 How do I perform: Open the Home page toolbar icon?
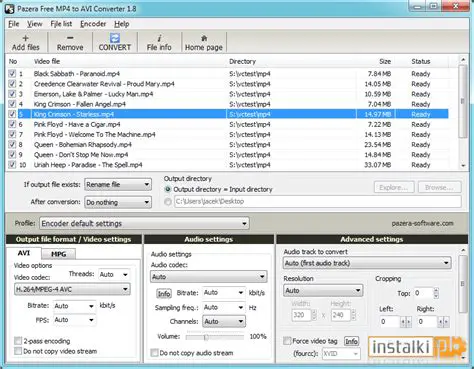(204, 42)
